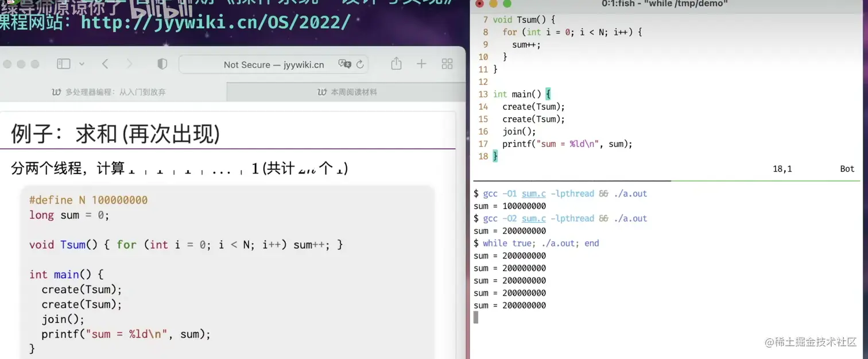Image resolution: width=868 pixels, height=359 pixels.
Task: Open the course link jyywiki.cn/OS/2022
Action: pos(215,22)
